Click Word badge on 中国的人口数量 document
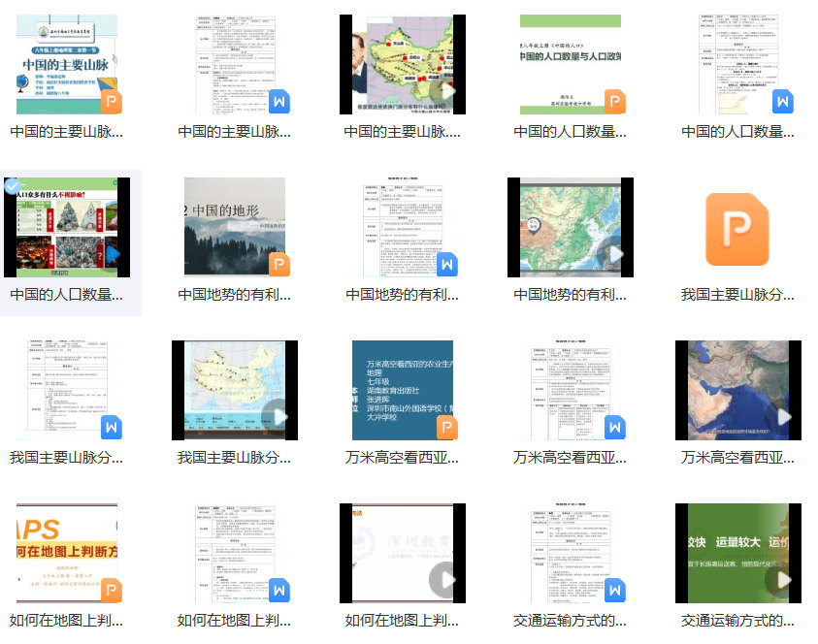This screenshot has height=644, width=818. tap(782, 102)
